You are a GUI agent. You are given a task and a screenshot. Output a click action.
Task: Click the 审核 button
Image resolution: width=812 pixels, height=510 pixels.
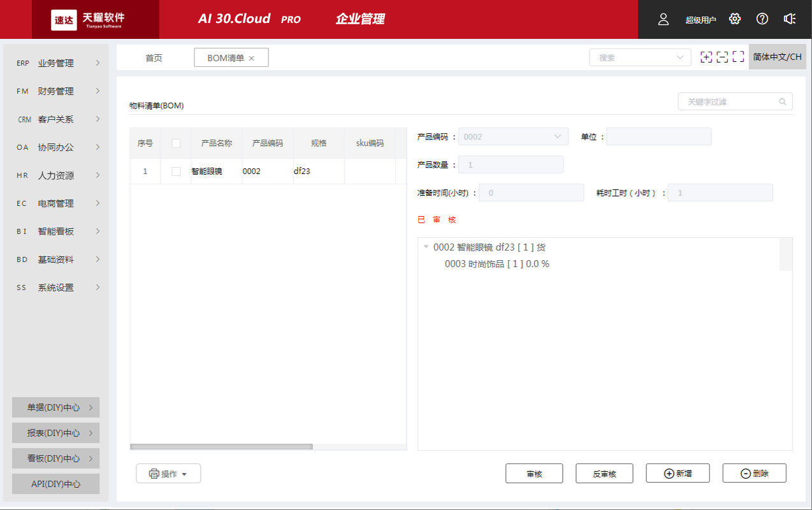point(534,473)
